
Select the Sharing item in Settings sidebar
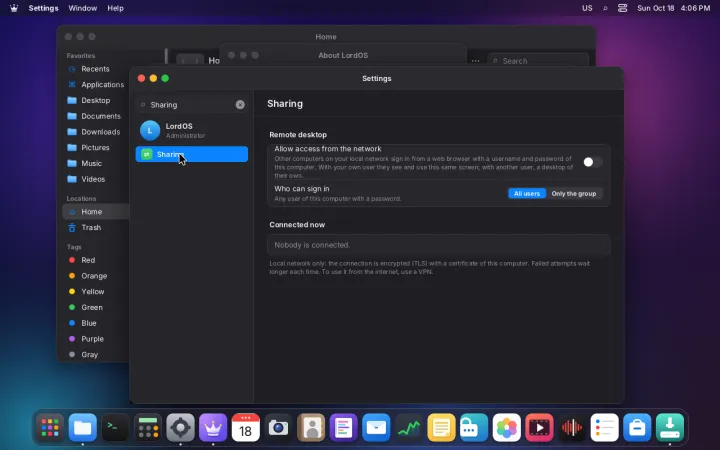point(191,154)
